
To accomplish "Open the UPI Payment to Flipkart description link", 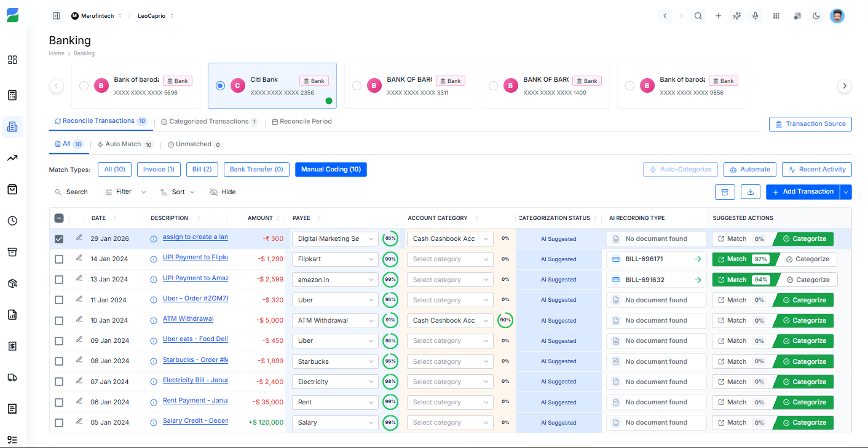I will pos(195,259).
